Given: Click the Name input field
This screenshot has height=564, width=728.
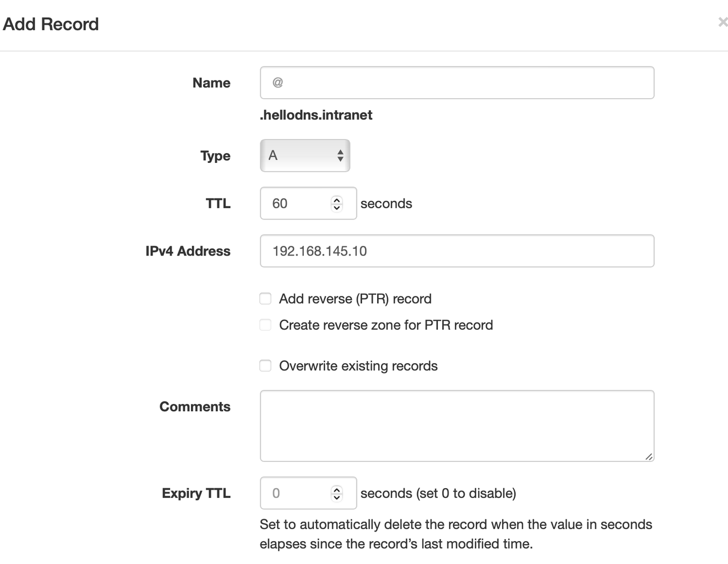Looking at the screenshot, I should pyautogui.click(x=457, y=82).
